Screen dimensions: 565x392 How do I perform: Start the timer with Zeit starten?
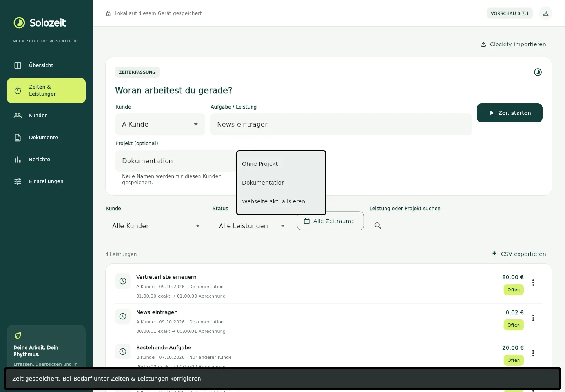pos(510,113)
